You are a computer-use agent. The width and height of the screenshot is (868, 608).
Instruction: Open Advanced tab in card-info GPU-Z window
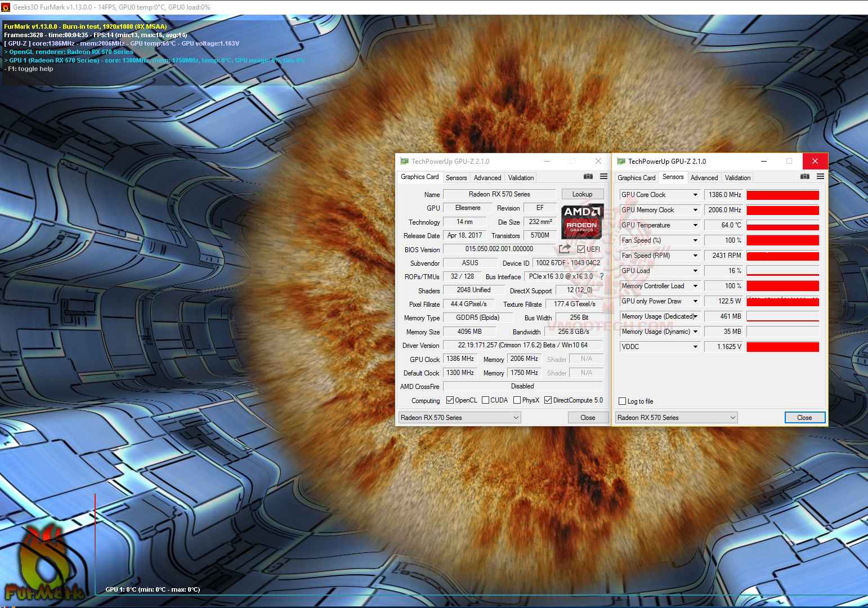(487, 178)
